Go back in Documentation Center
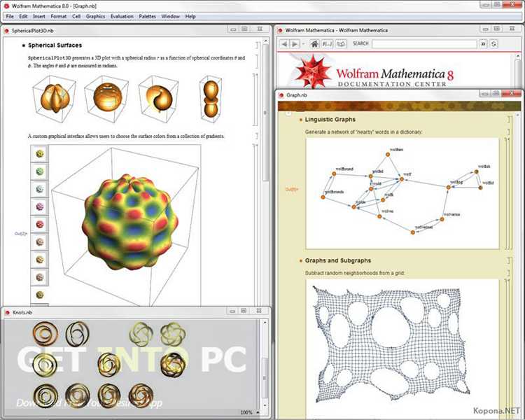 coord(284,44)
